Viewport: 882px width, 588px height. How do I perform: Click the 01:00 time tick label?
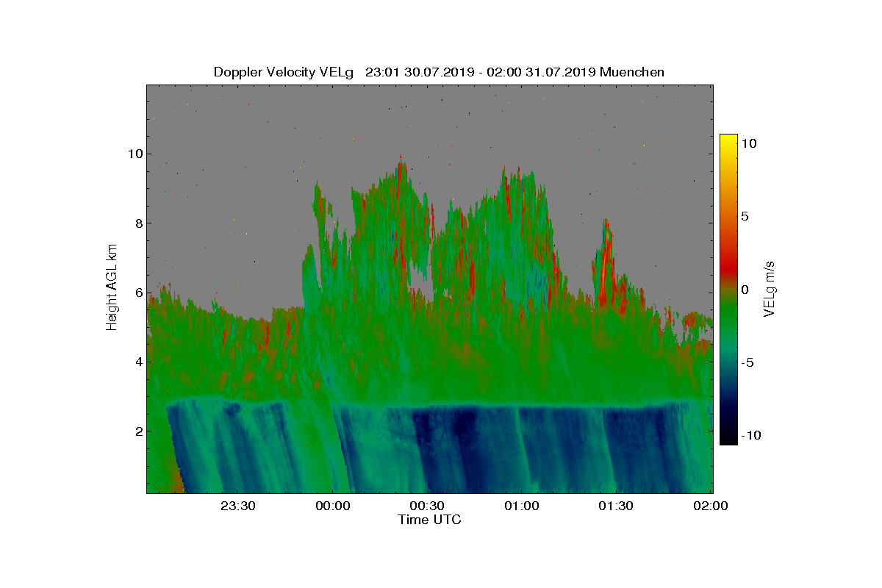[x=522, y=506]
